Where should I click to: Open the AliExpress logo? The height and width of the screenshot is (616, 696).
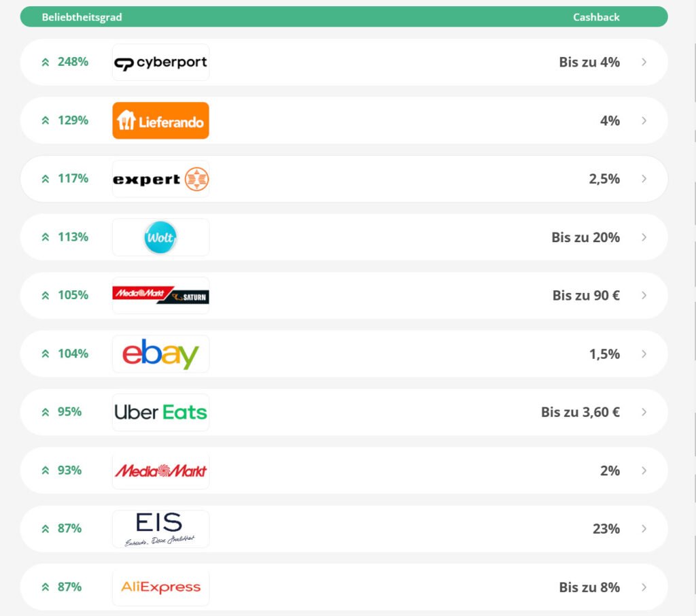160,587
